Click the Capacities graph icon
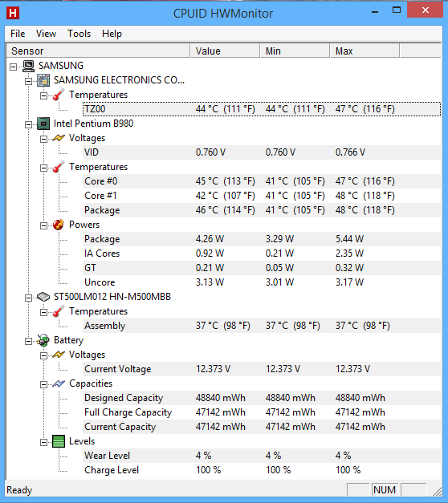448x503 pixels. pyautogui.click(x=59, y=383)
